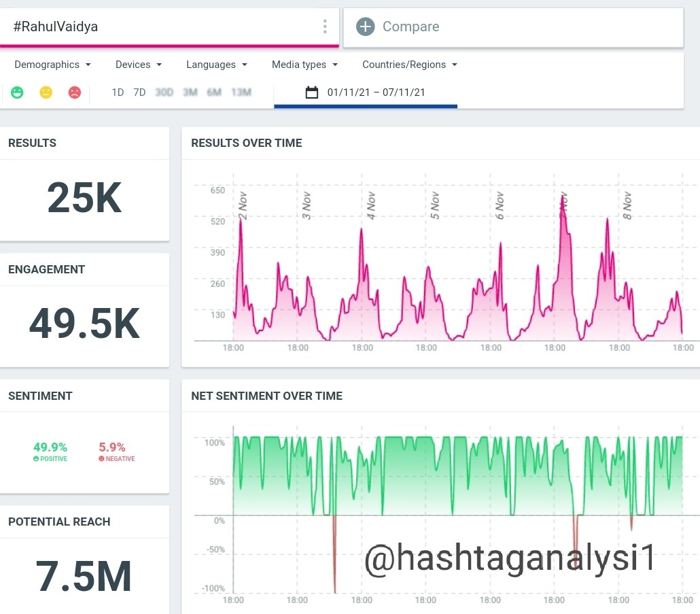Select the 7D time range
The height and width of the screenshot is (614, 700).
pyautogui.click(x=139, y=92)
